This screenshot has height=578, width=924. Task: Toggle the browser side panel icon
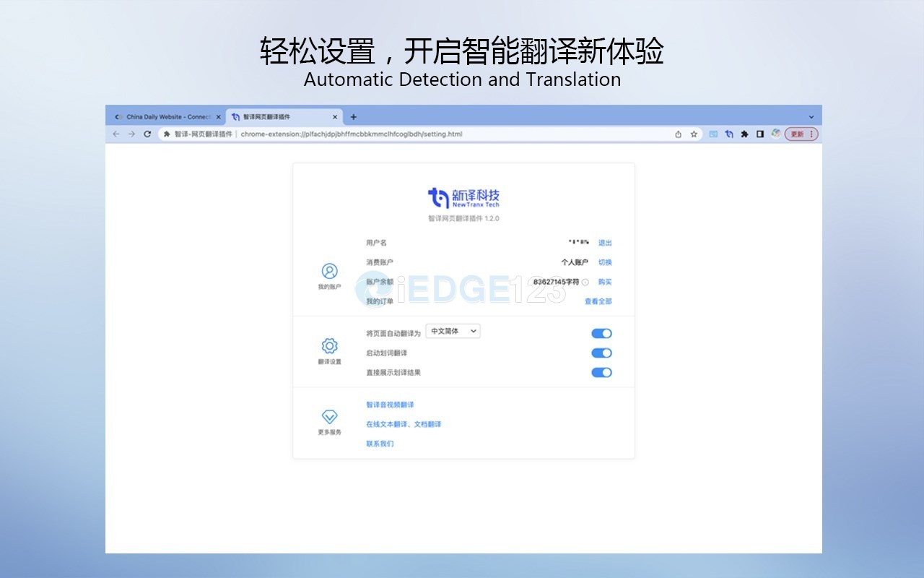pos(760,134)
